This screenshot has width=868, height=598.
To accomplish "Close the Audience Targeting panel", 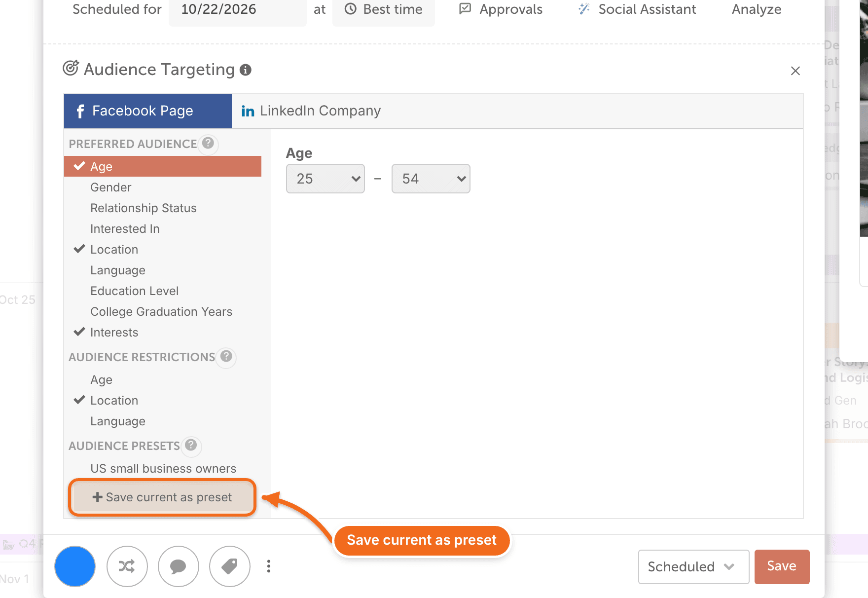I will (x=795, y=71).
